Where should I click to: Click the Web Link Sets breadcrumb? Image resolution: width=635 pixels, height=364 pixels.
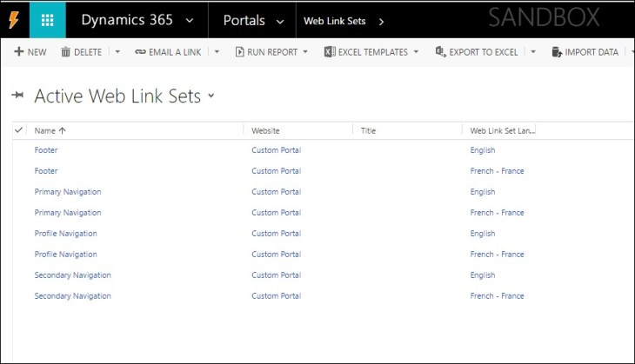(x=334, y=21)
